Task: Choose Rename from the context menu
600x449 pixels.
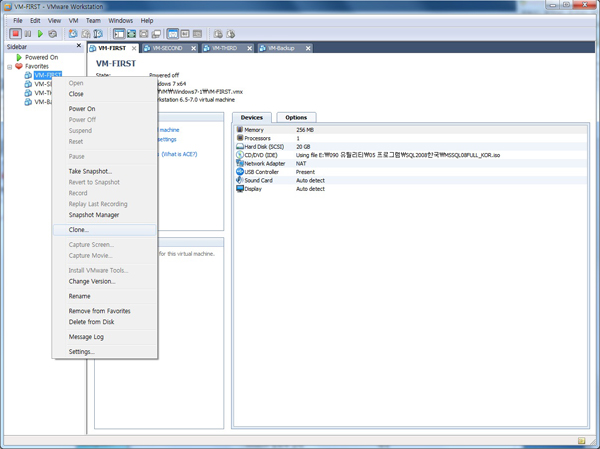Action: coord(104,296)
